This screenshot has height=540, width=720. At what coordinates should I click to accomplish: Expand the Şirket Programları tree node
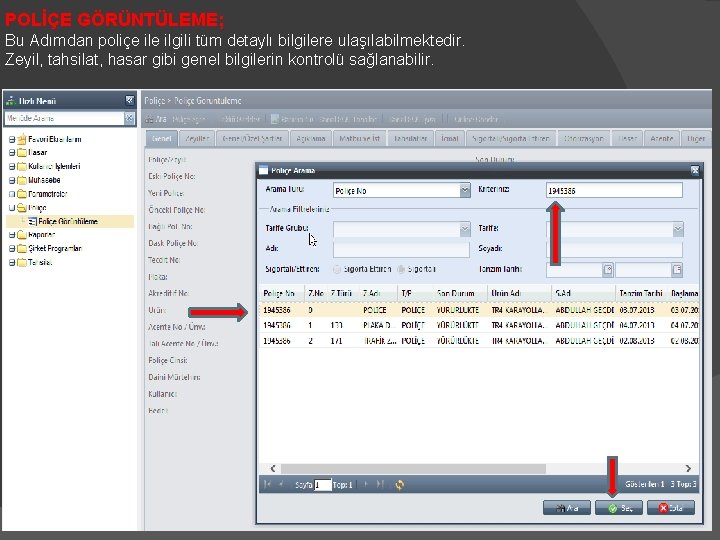point(12,248)
